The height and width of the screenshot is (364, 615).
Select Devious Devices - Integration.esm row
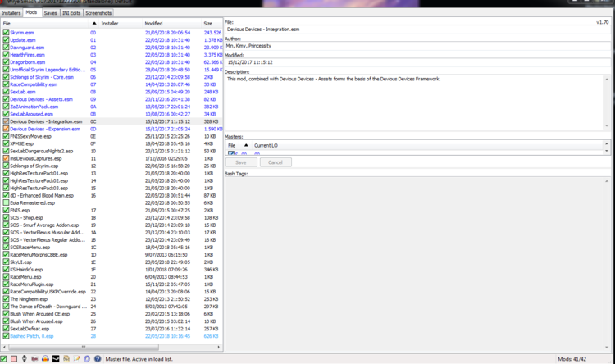click(x=112, y=121)
